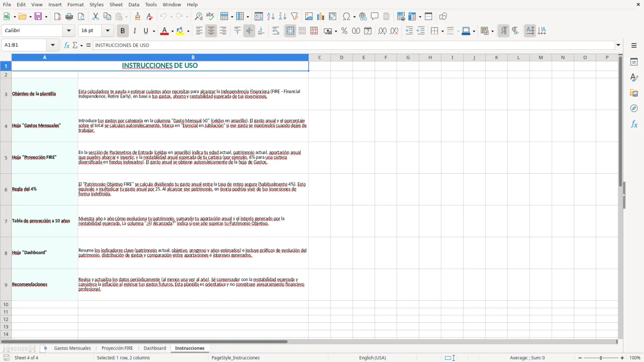Define the print area
This screenshot has height=362, width=644.
(x=401, y=17)
